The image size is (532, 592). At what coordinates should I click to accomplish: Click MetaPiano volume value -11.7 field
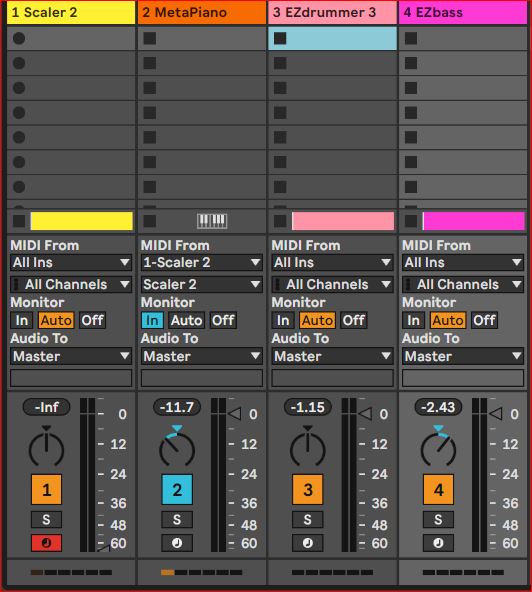177,407
